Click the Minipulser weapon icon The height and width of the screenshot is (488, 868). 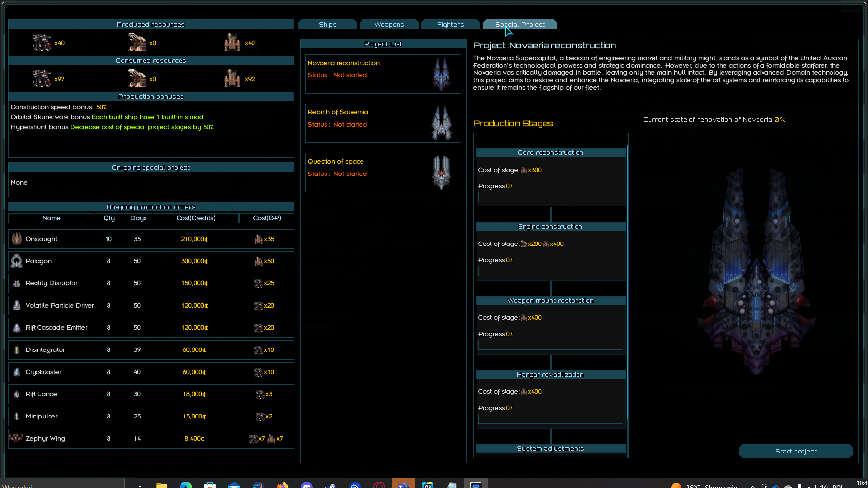(x=17, y=417)
